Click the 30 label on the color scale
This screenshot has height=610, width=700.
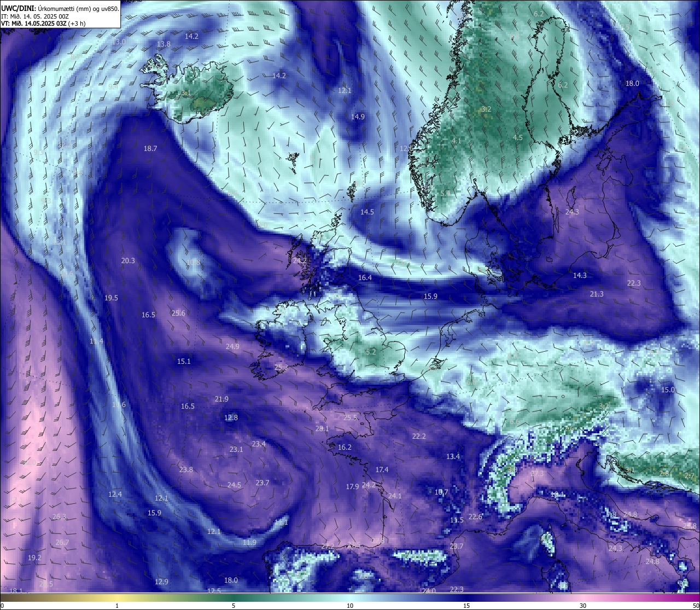point(583,606)
